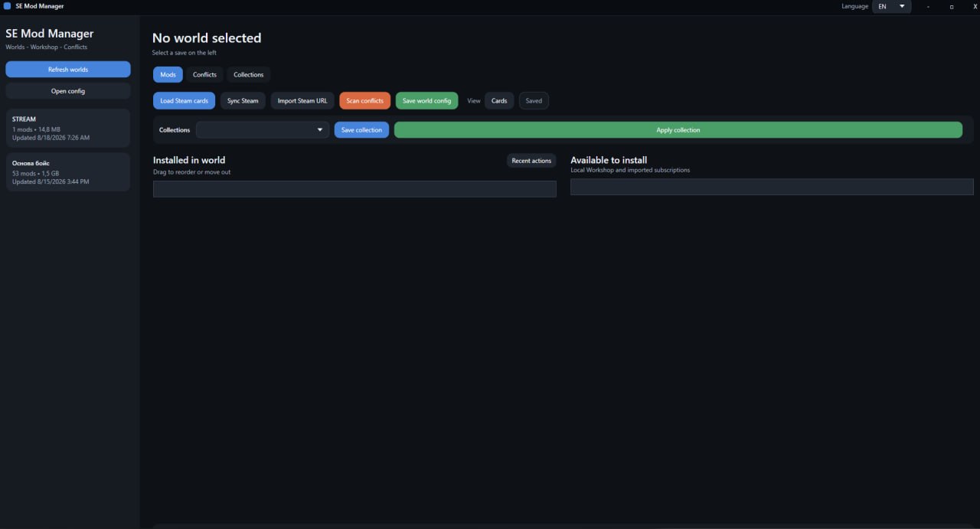
Task: Open the Language EN dropdown
Action: click(x=891, y=6)
